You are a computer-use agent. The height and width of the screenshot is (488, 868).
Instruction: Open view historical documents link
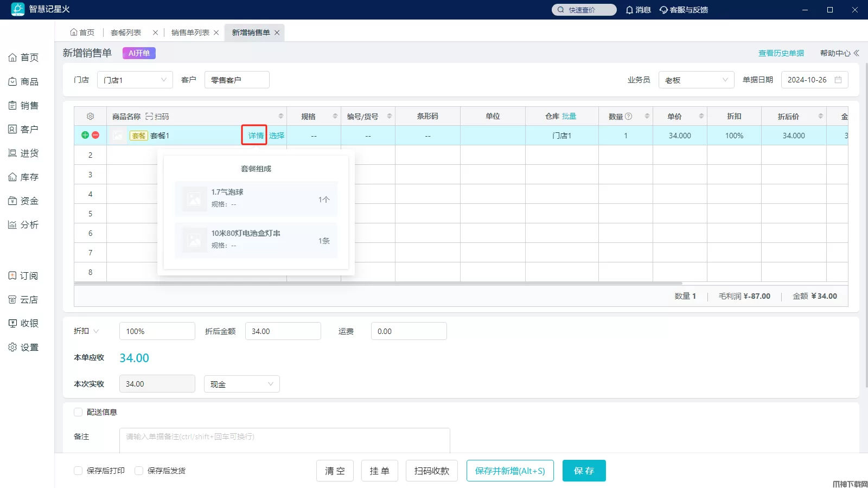pos(781,53)
